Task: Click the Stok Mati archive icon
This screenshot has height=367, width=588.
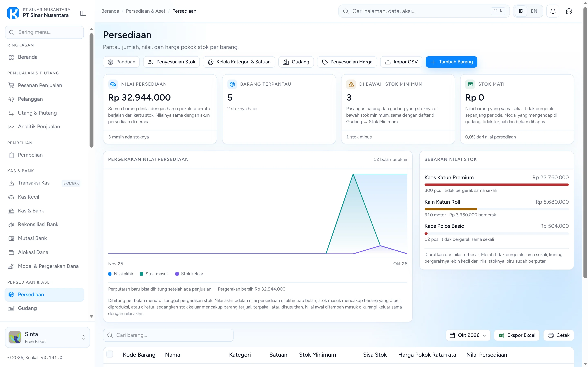Action: [x=470, y=84]
